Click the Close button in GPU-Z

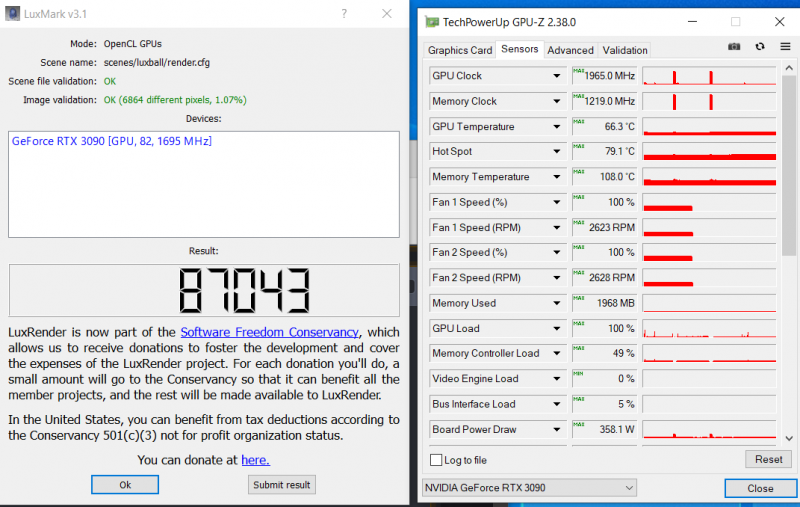(x=760, y=488)
